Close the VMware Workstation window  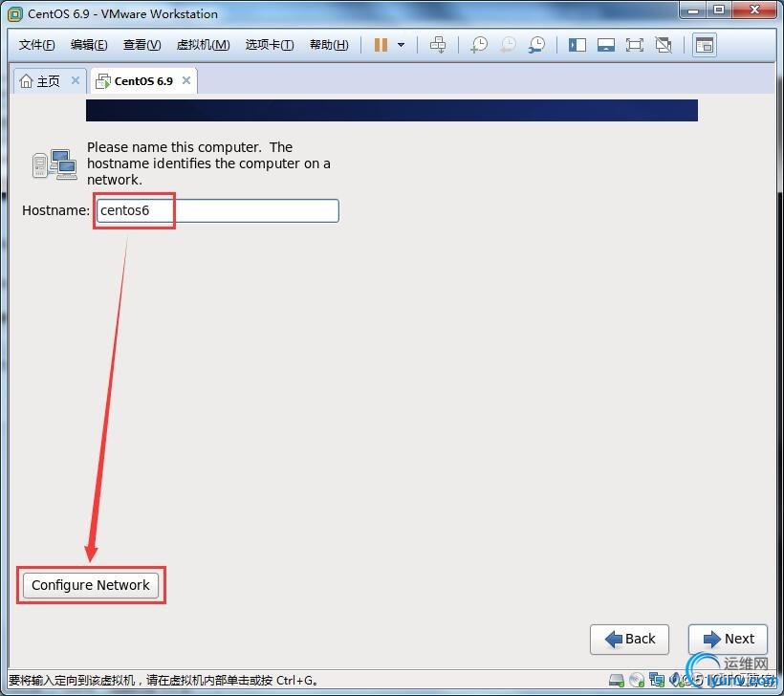click(x=754, y=10)
